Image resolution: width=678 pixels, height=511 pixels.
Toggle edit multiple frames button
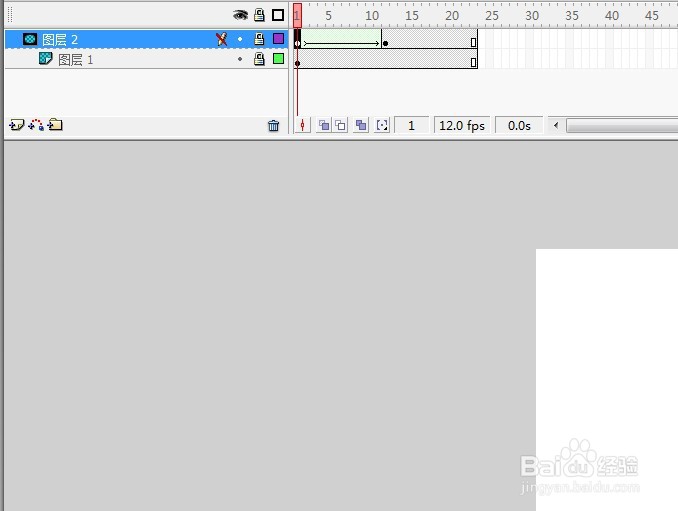click(x=361, y=126)
